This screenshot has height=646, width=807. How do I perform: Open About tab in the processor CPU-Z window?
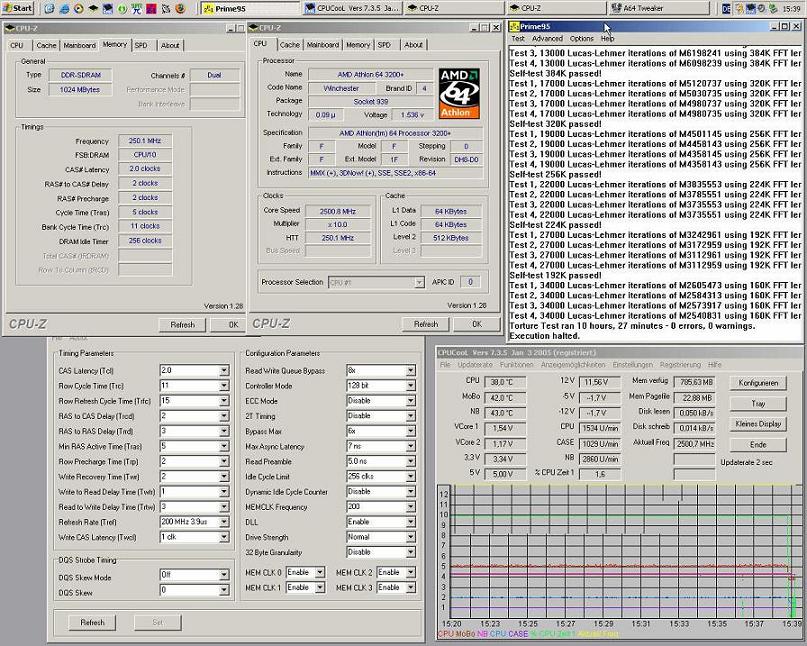pyautogui.click(x=413, y=45)
